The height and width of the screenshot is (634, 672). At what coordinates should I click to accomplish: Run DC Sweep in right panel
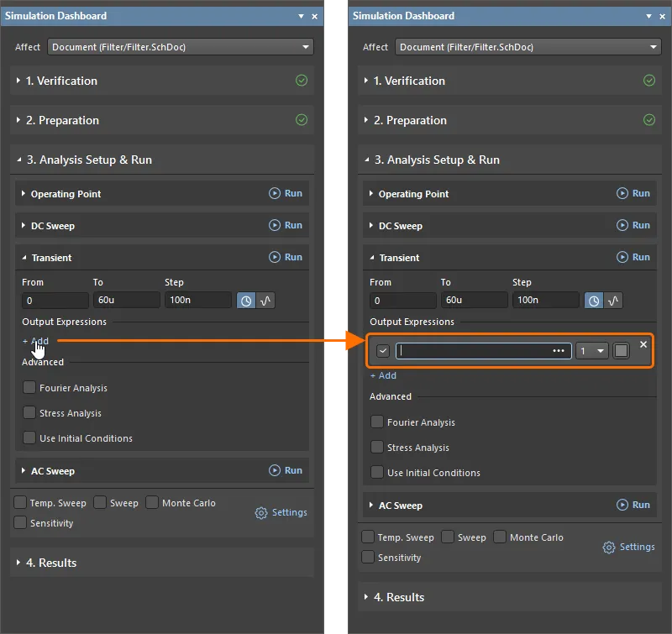(x=633, y=225)
